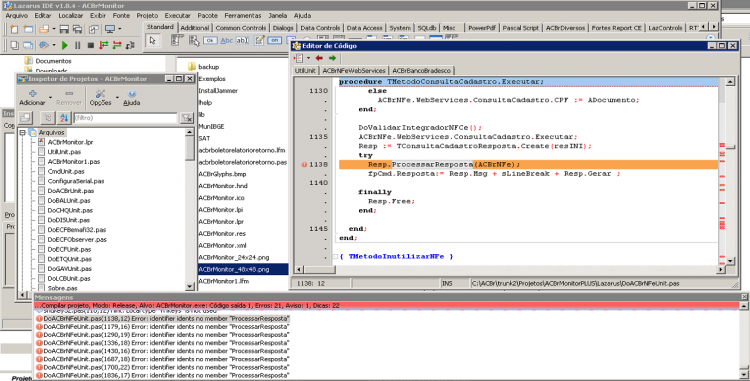Image resolution: width=750 pixels, height=381 pixels.
Task: Switch to the ACBrBancoBradesco editor tab
Action: 421,71
